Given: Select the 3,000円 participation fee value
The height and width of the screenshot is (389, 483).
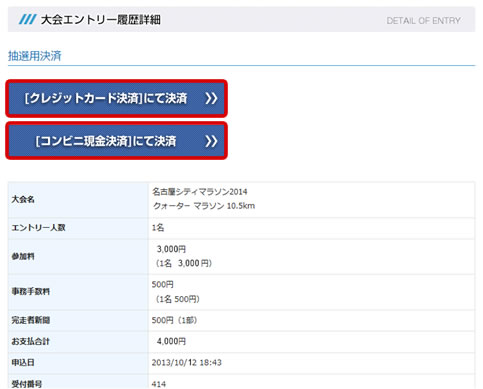Looking at the screenshot, I should tap(171, 249).
